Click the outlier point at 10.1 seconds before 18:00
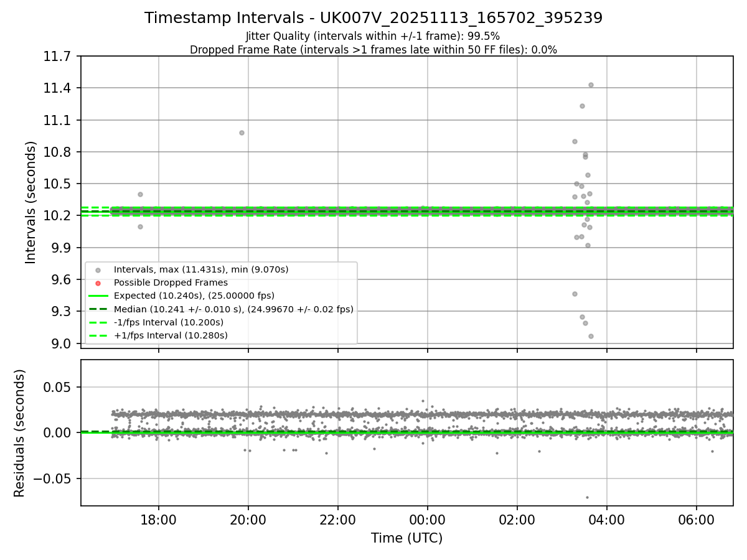Screen dimensions: 747x560 tap(140, 226)
